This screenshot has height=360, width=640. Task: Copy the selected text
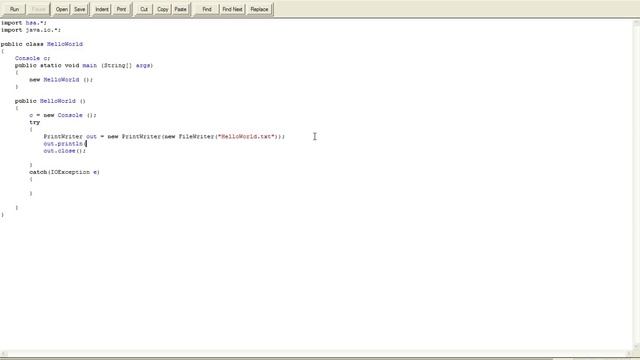(162, 9)
